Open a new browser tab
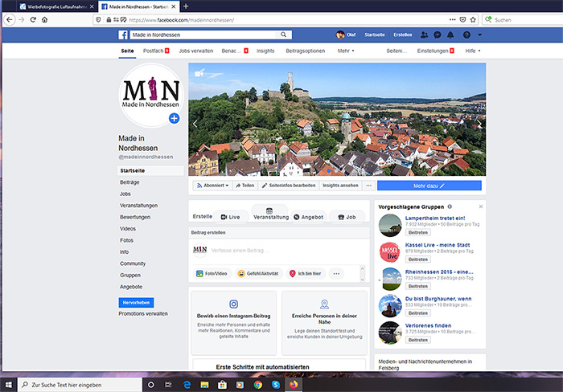 [x=186, y=6]
